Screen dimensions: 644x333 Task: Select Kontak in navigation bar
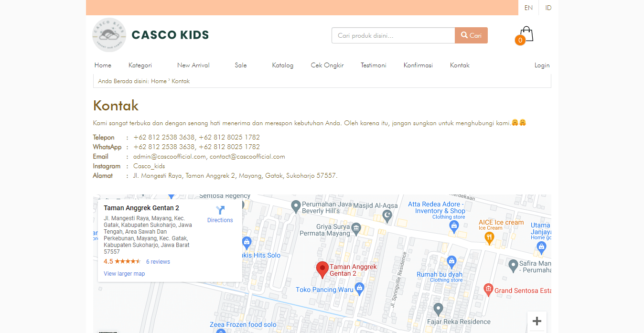(460, 65)
